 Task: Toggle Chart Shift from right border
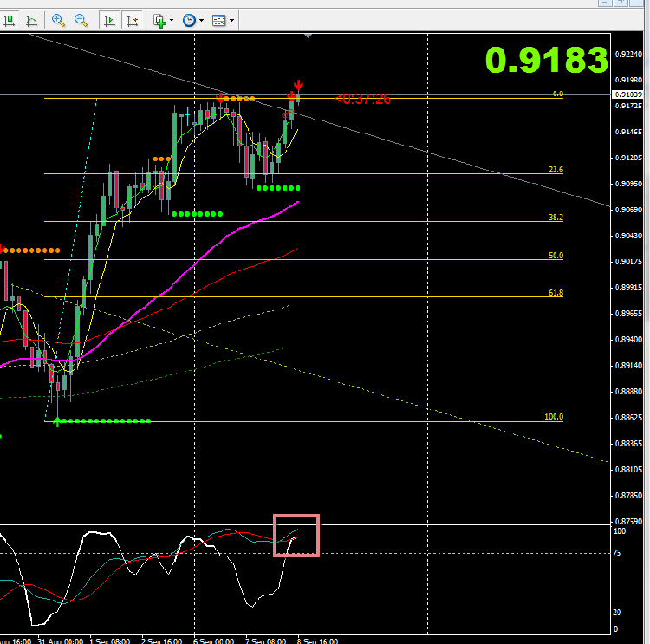133,20
